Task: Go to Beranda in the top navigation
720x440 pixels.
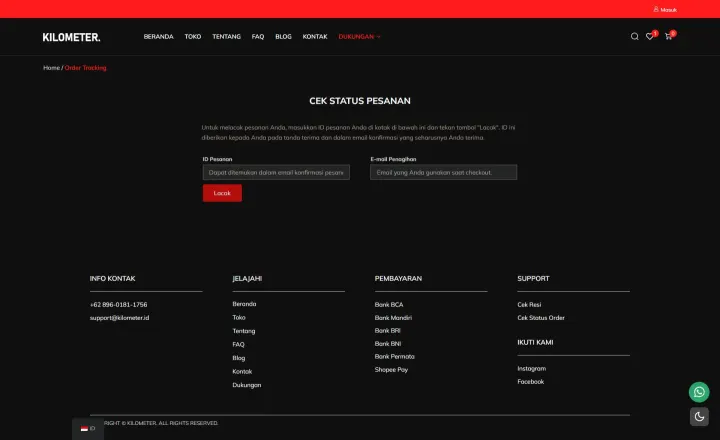Action: coord(158,37)
